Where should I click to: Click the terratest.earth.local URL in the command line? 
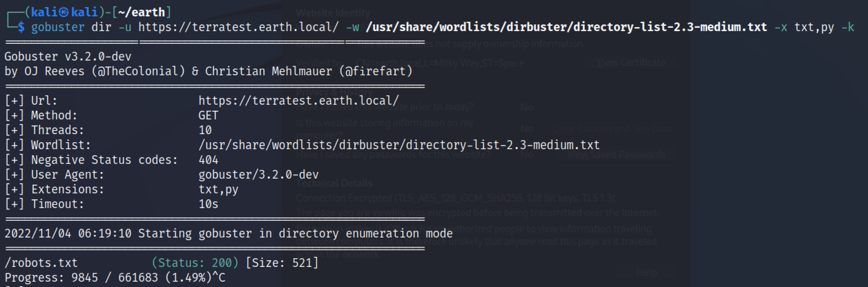pos(238,27)
